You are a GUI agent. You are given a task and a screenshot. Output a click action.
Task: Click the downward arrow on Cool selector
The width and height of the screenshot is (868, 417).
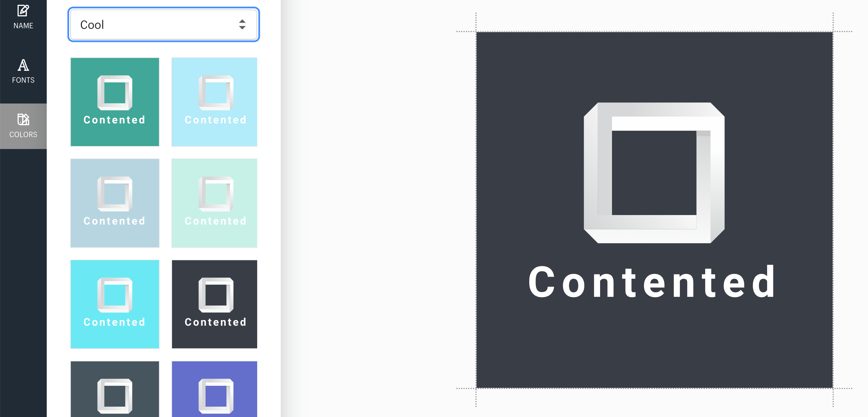point(242,27)
